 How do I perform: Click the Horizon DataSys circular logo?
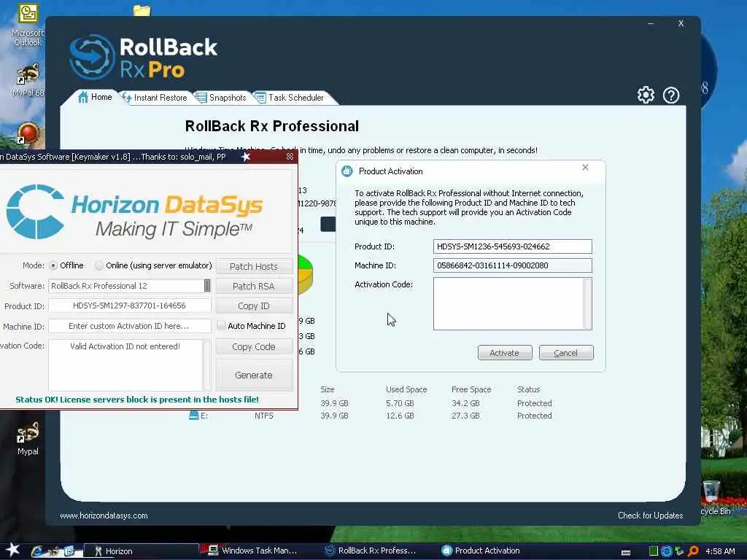coord(35,211)
